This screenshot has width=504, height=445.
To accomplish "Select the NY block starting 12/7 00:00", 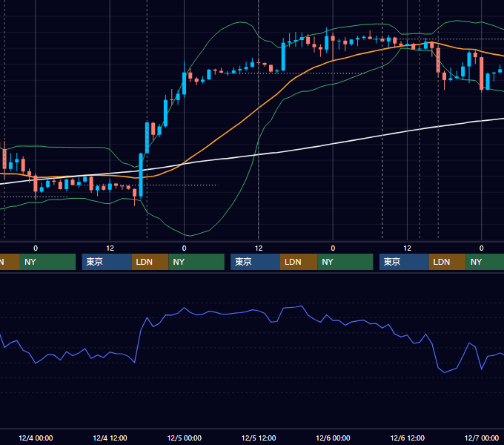I will [x=485, y=262].
